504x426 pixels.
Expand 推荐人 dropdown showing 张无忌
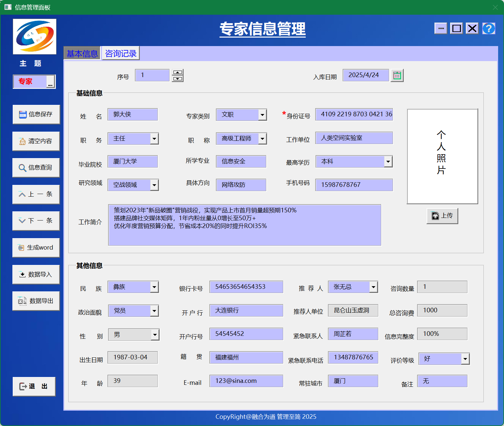coord(373,287)
